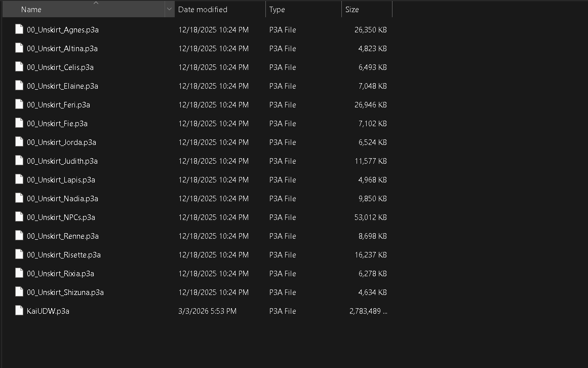The height and width of the screenshot is (368, 588).
Task: Sort files by the Date modified column
Action: coord(220,10)
